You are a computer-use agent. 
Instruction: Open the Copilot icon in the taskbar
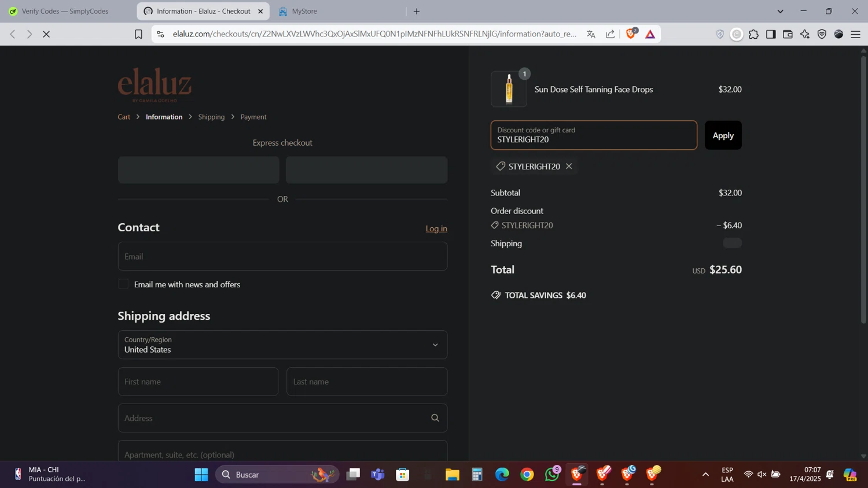tap(850, 475)
